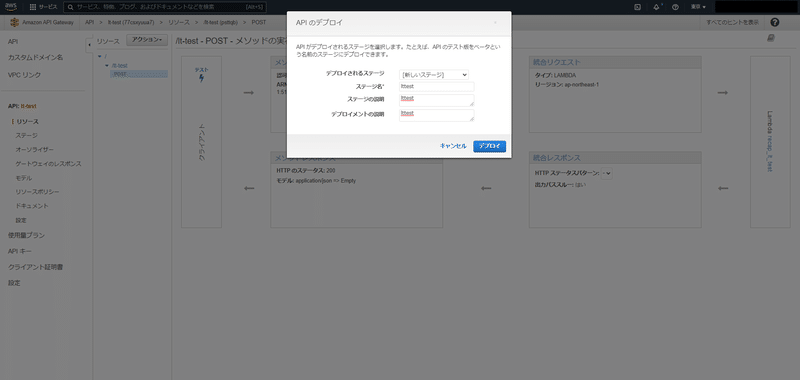Click the リソース breadcrumb link
The width and height of the screenshot is (800, 380).
(179, 22)
